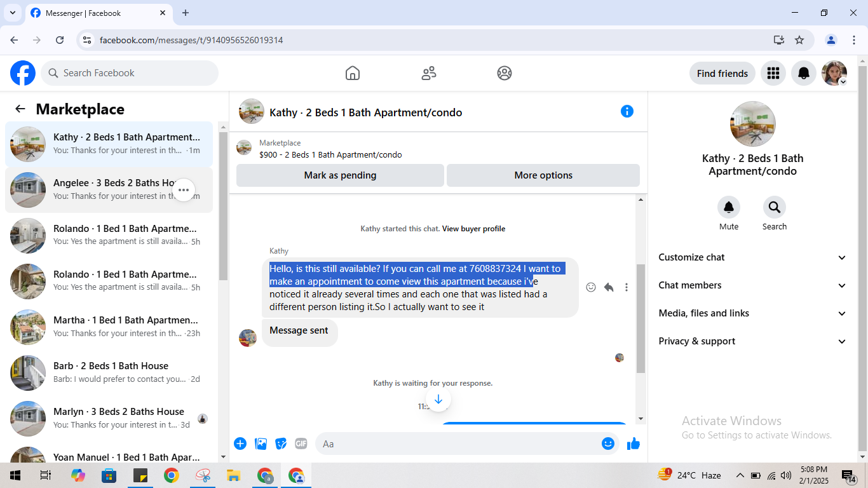Reply to Kathy's message
Screen dimensions: 868x488
point(609,287)
